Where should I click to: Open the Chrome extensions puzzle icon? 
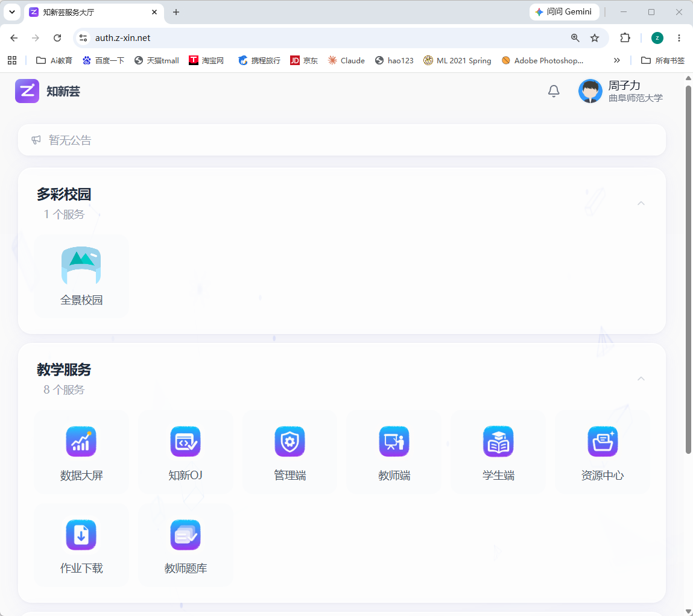click(x=625, y=38)
